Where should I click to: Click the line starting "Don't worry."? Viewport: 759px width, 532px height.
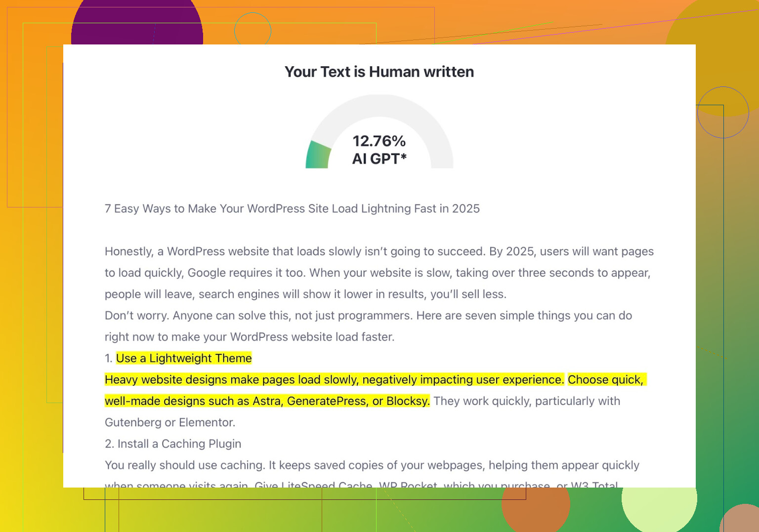pyautogui.click(x=368, y=316)
